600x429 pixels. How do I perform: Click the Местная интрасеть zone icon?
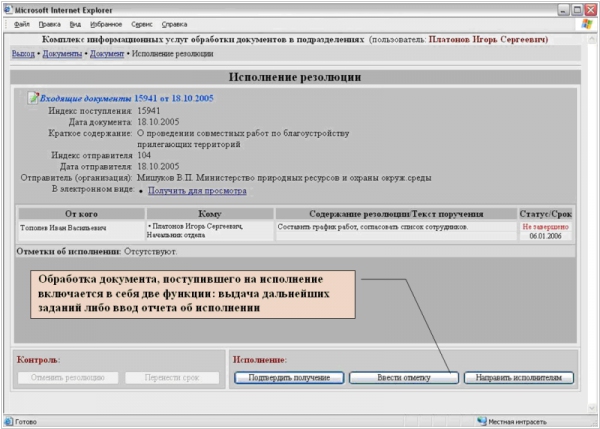481,421
